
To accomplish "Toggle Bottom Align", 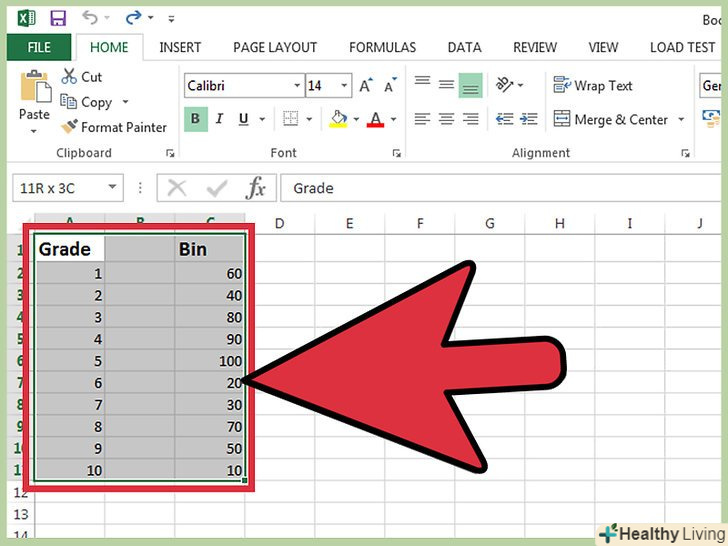I will [470, 85].
